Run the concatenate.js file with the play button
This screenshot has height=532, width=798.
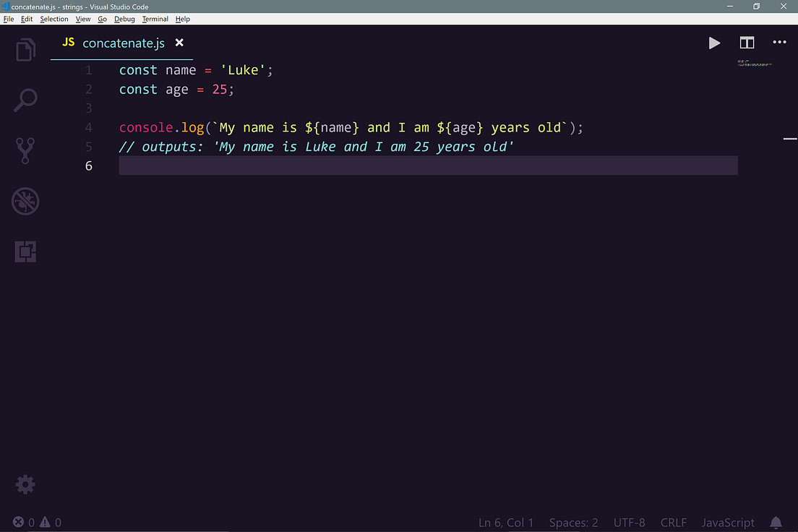point(714,43)
